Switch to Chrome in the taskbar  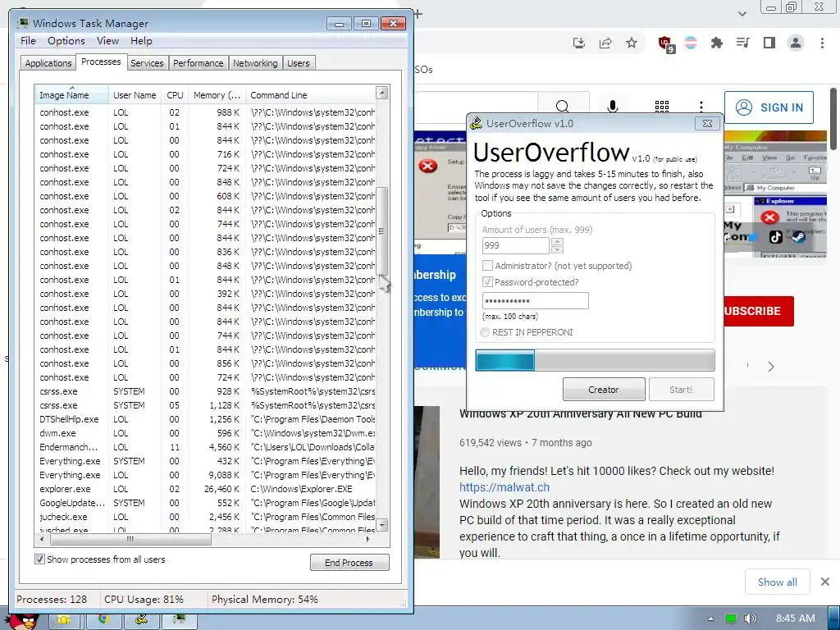pos(104,620)
